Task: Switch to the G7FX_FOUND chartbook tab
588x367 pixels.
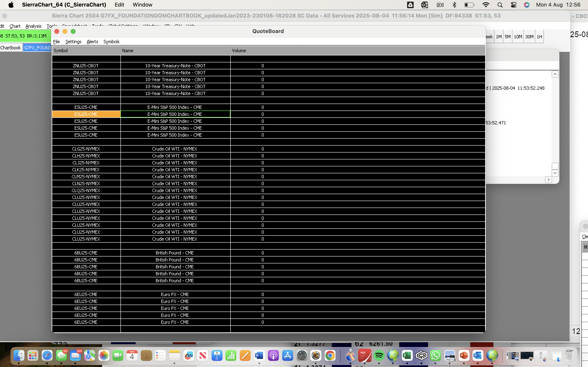Action: coord(37,48)
